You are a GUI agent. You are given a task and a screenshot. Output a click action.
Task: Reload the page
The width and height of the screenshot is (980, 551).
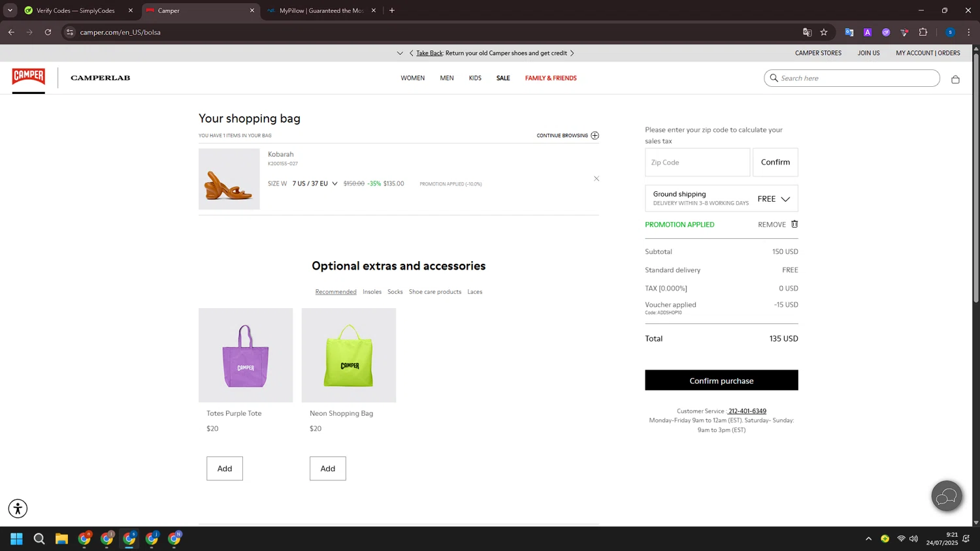click(48, 32)
